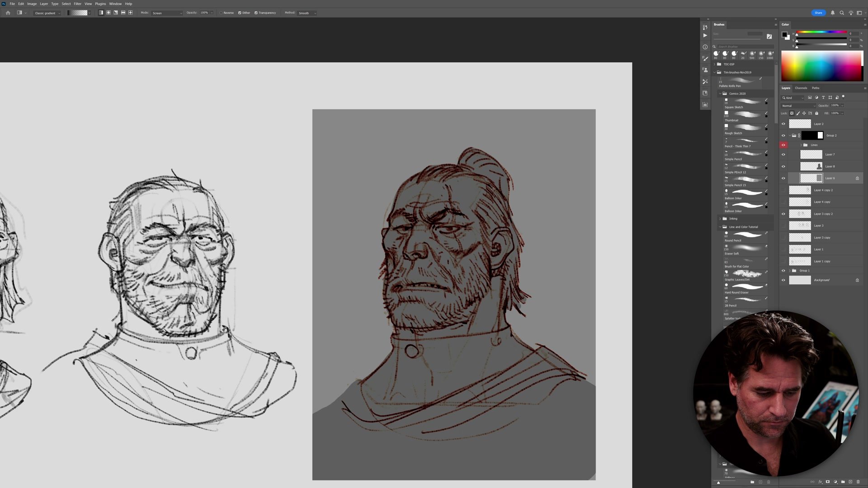
Task: Click the foreground color swatch
Action: click(x=785, y=34)
